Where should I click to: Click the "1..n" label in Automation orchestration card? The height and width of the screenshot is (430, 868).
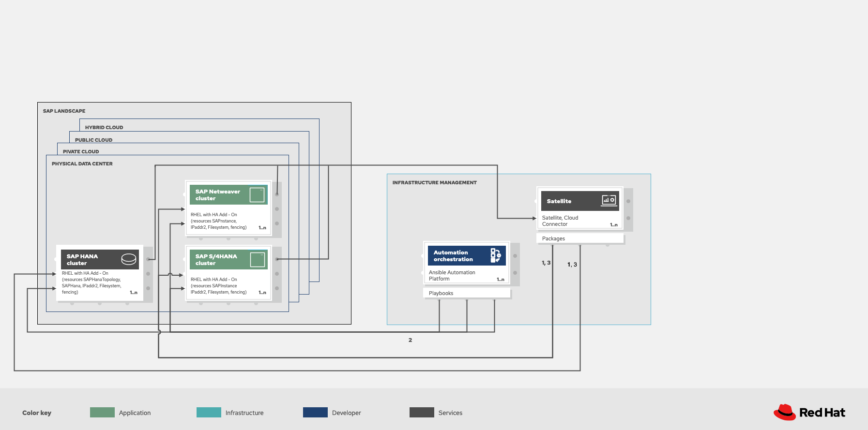501,280
